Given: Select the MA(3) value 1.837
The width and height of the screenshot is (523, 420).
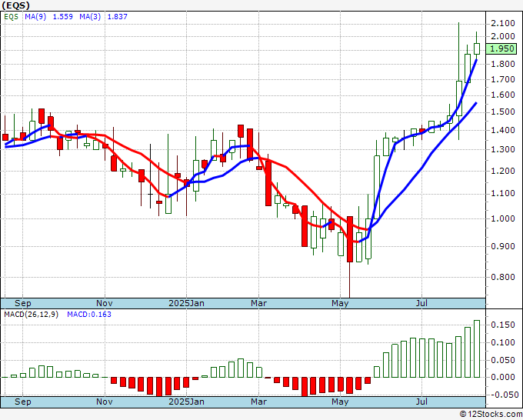Looking at the screenshot, I should coord(118,17).
